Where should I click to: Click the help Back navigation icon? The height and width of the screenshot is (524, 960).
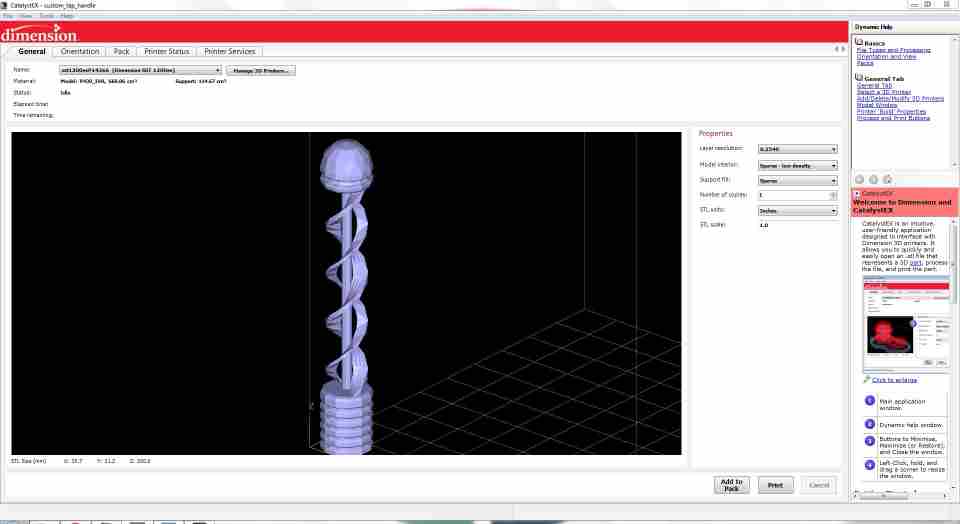(860, 179)
